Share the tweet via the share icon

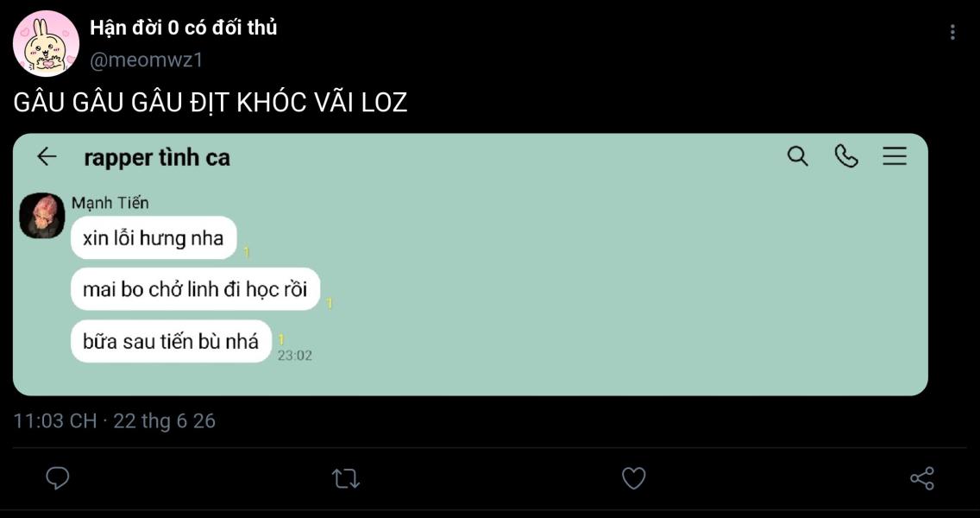[922, 478]
